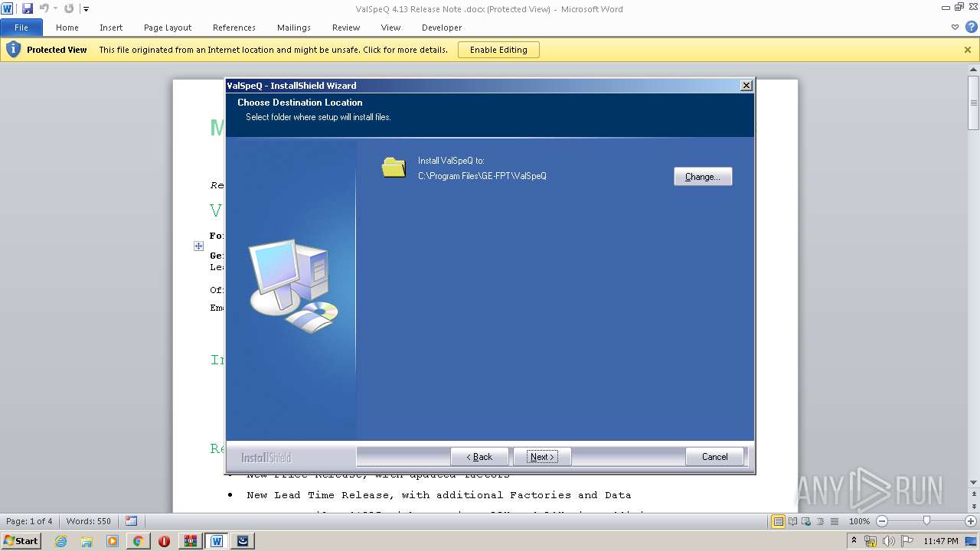Open the Customize Quick Access Toolbar dropdown
980x551 pixels.
click(86, 9)
